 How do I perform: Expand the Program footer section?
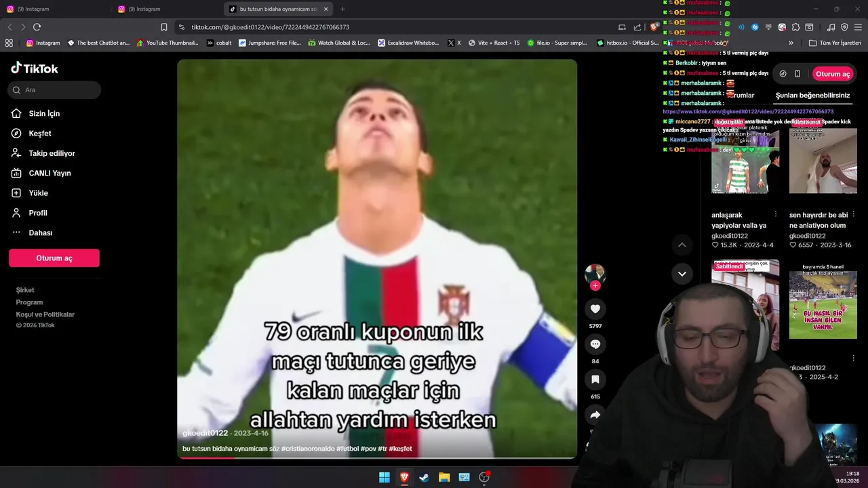(x=29, y=302)
